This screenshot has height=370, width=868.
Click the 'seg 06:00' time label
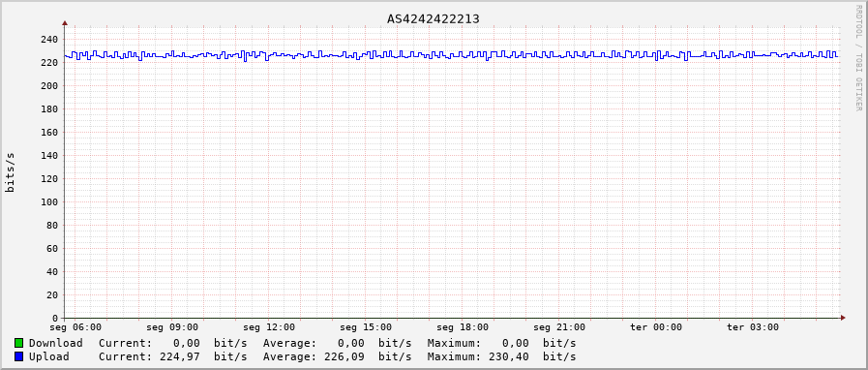tap(75, 327)
